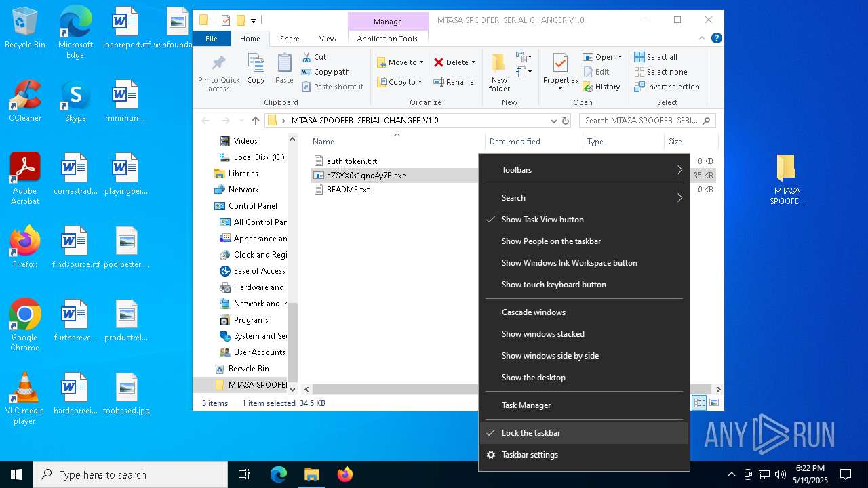The width and height of the screenshot is (868, 488).
Task: Expand address bar history dropdown
Action: [553, 121]
